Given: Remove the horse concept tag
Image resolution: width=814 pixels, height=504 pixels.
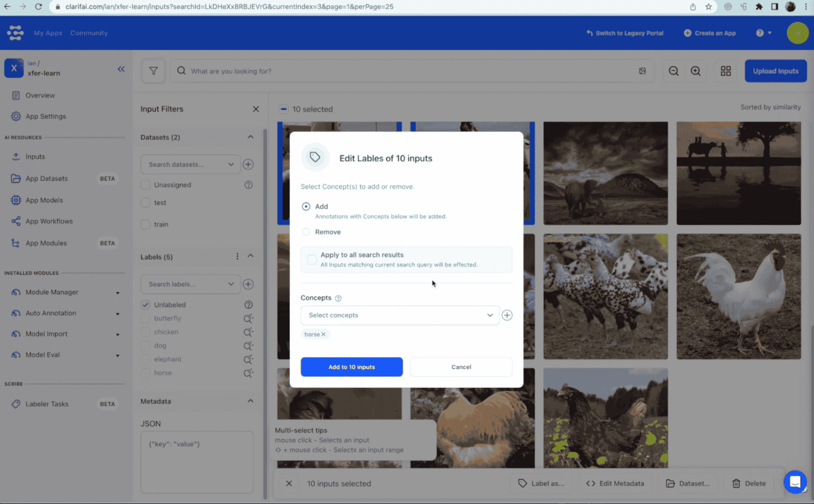Looking at the screenshot, I should 323,334.
